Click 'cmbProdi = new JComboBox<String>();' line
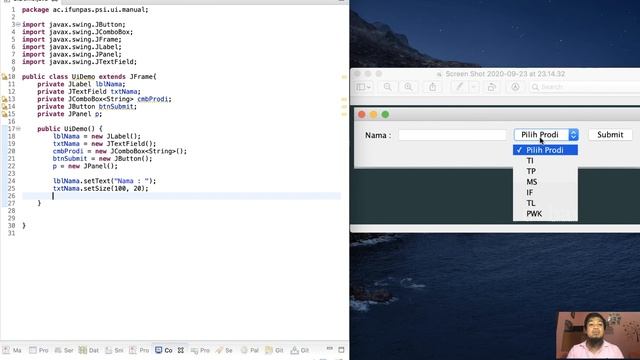Image resolution: width=640 pixels, height=360 pixels. [x=120, y=151]
